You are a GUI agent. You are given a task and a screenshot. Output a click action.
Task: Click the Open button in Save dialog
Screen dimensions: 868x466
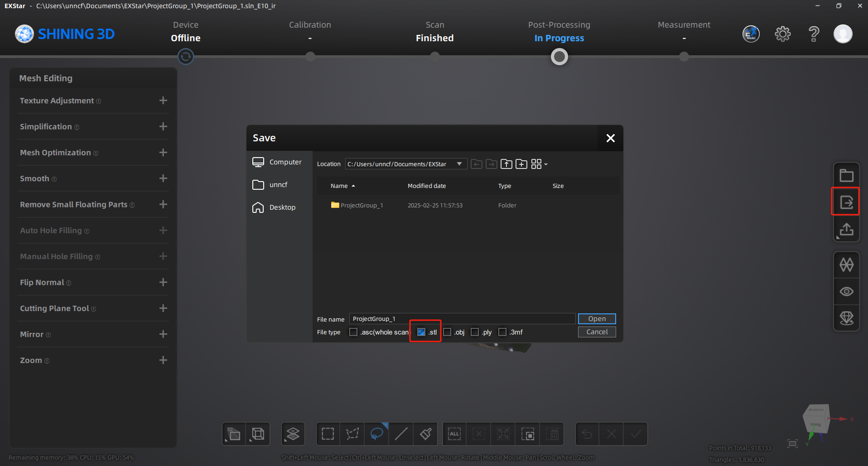point(597,319)
